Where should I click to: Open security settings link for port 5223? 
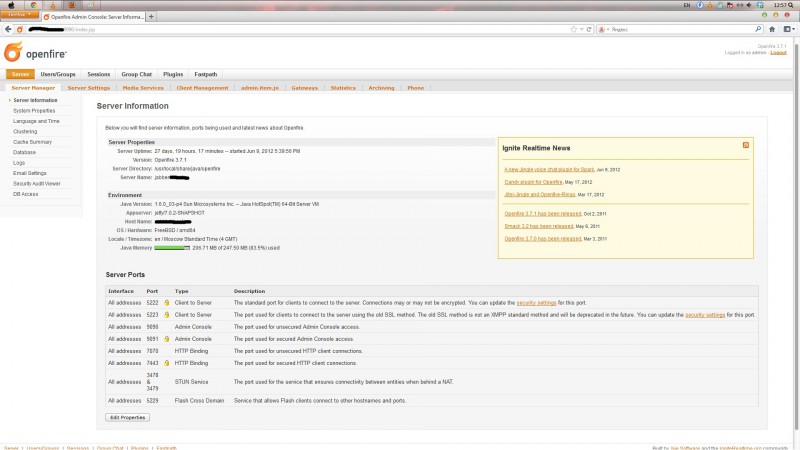pos(705,315)
